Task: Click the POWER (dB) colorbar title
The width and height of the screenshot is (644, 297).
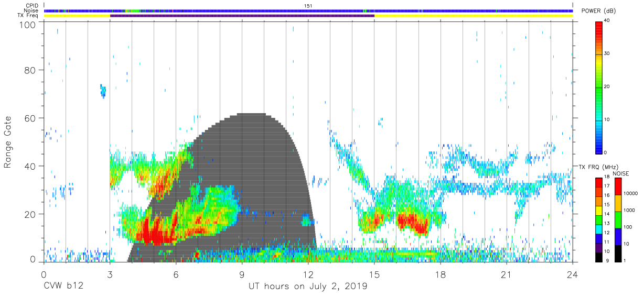Action: pyautogui.click(x=599, y=11)
